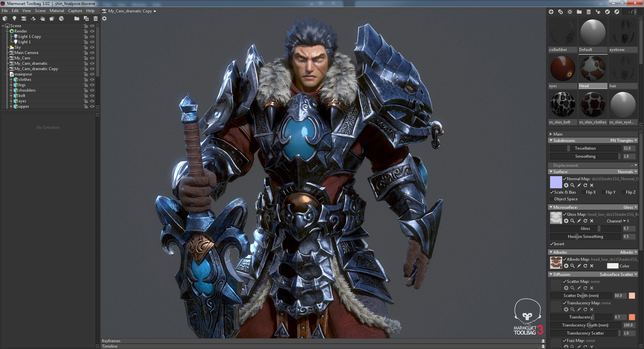This screenshot has height=349, width=644.
Task: Expand the clothes tree node
Action: coord(11,80)
